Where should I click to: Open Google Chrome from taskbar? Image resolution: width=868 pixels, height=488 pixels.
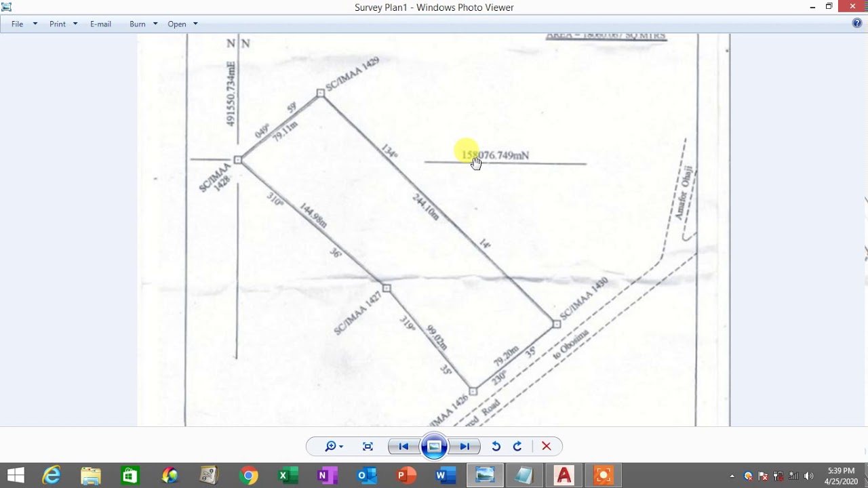point(249,476)
